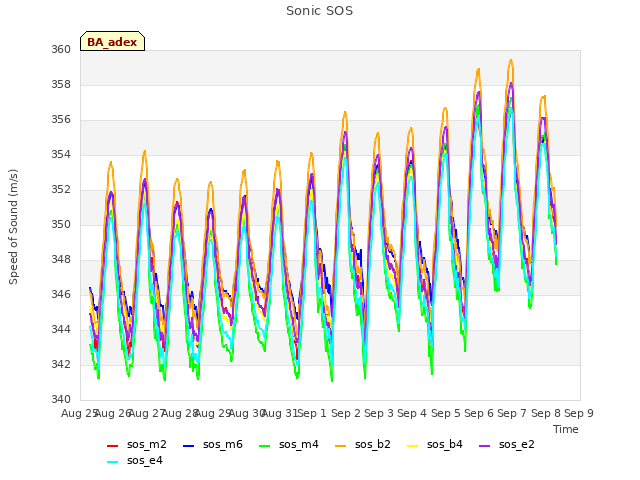Click the 354 y-axis tick label
Viewport: 640px width, 480px height.
(x=61, y=155)
